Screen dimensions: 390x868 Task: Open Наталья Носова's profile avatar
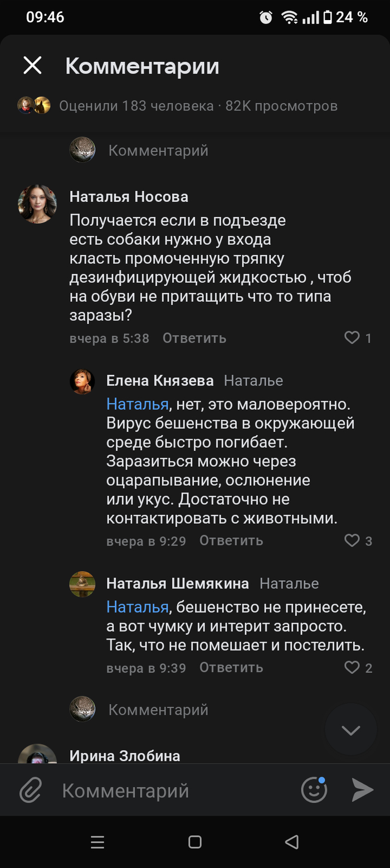(x=37, y=204)
